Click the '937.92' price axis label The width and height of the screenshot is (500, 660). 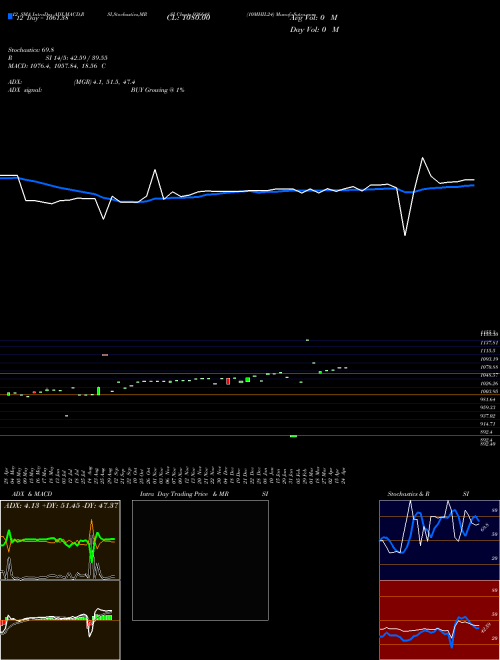click(489, 415)
